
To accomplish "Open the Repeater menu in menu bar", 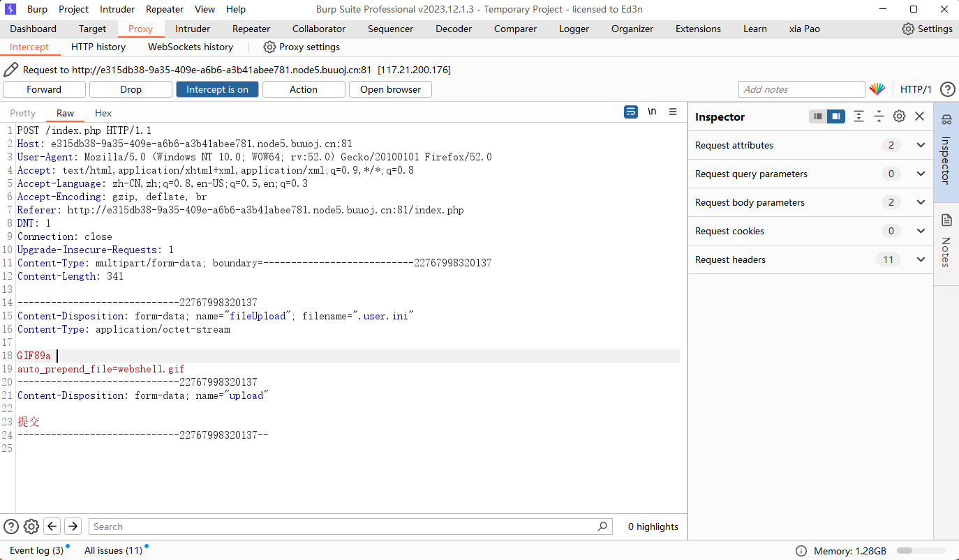I will 165,9.
